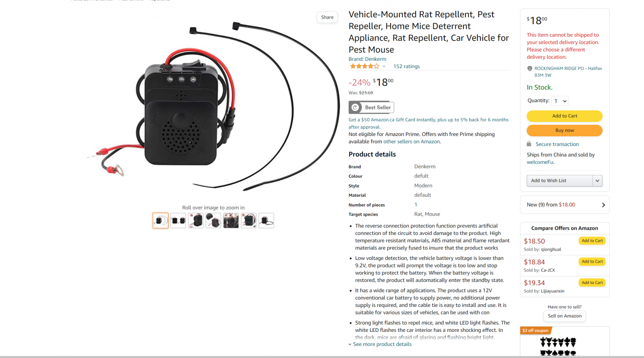Click the Secure transaction lock icon
This screenshot has width=644, height=358.
pos(529,144)
